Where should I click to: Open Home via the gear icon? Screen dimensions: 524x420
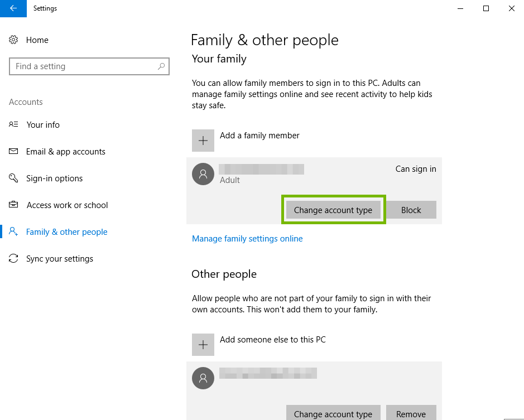[14, 40]
